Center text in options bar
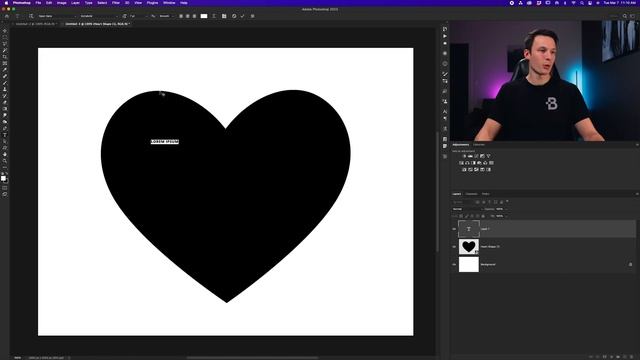This screenshot has width=640, height=360. pyautogui.click(x=188, y=16)
